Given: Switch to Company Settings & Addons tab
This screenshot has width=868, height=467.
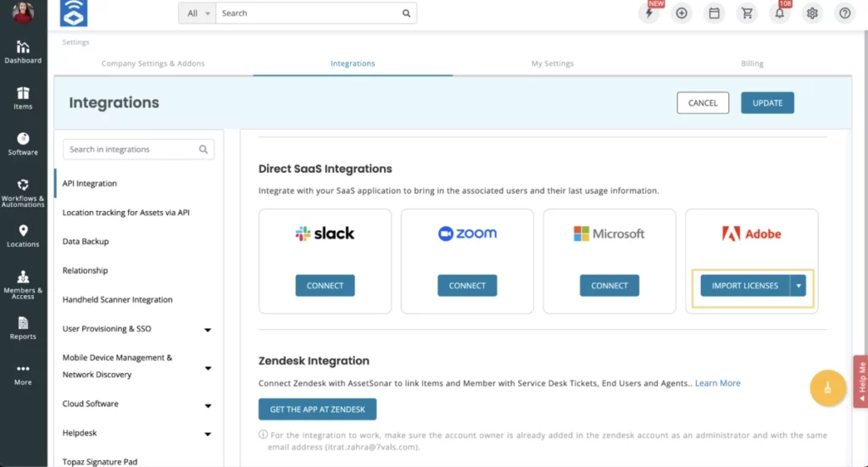Looking at the screenshot, I should coord(153,64).
